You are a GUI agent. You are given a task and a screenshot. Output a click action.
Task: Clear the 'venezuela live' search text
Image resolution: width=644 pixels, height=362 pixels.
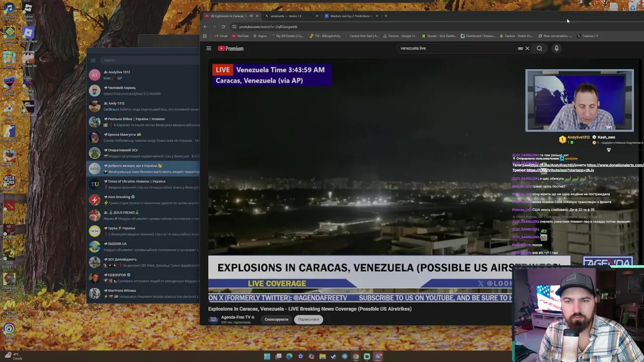pos(527,48)
